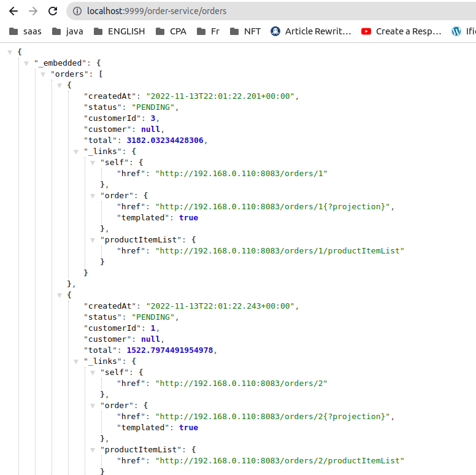Image resolution: width=476 pixels, height=475 pixels.
Task: Collapse the _embedded node
Action: tap(26, 63)
